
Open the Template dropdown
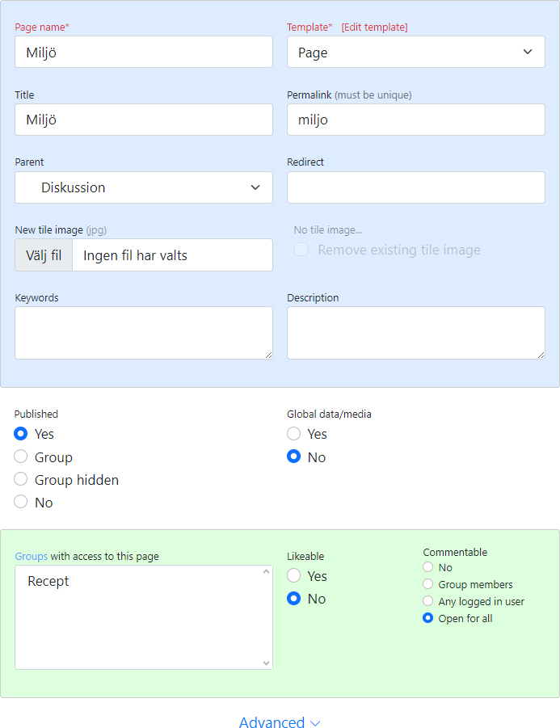tap(415, 52)
